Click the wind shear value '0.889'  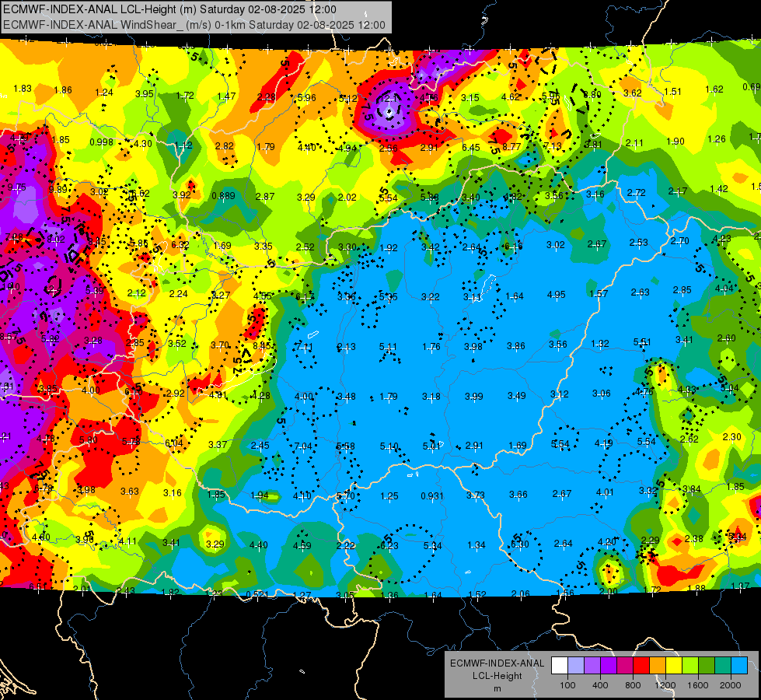(223, 196)
